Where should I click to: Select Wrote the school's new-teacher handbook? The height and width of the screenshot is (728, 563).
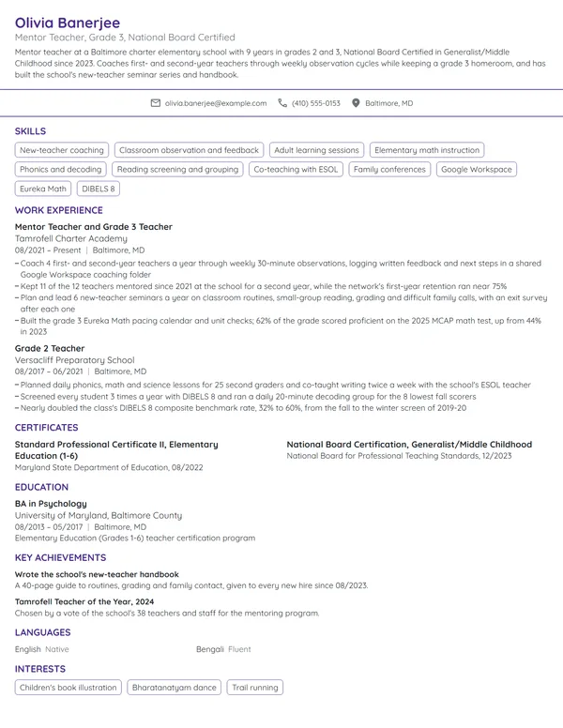(x=97, y=574)
